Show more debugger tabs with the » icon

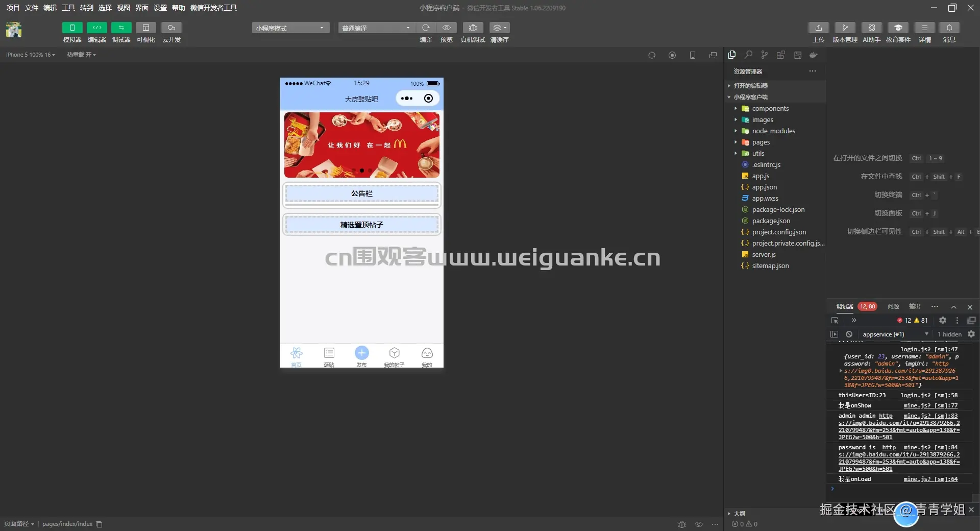point(854,320)
